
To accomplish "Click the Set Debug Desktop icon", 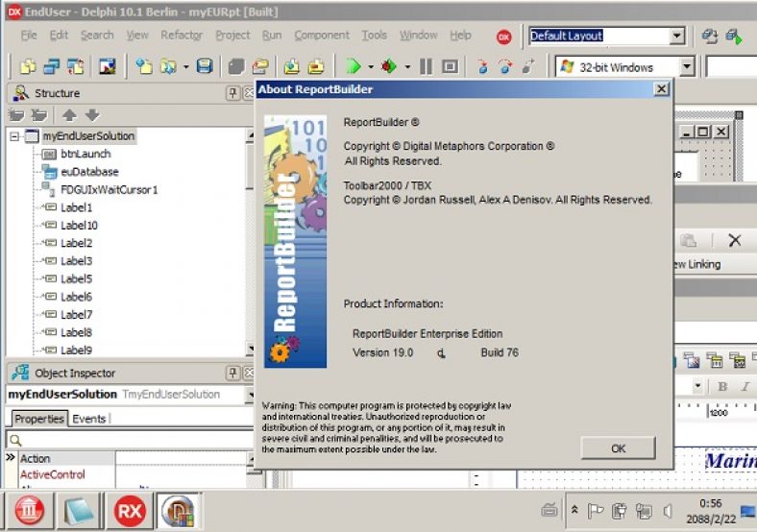I will coord(734,36).
